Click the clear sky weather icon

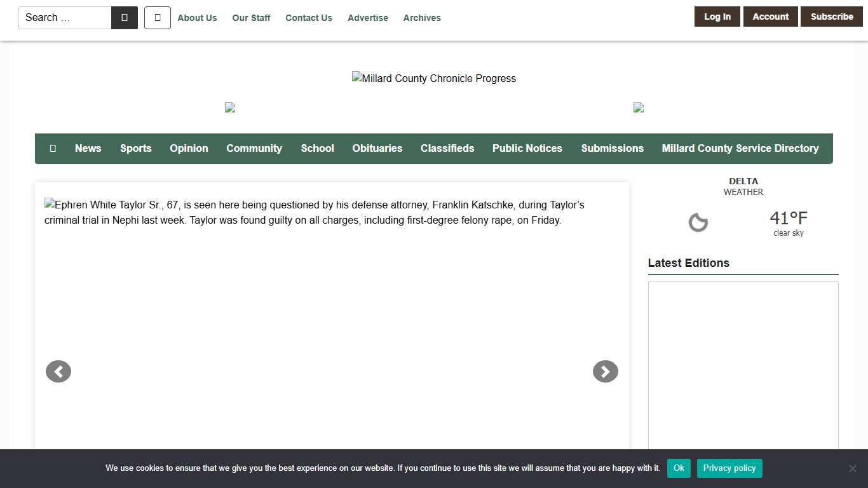(698, 222)
